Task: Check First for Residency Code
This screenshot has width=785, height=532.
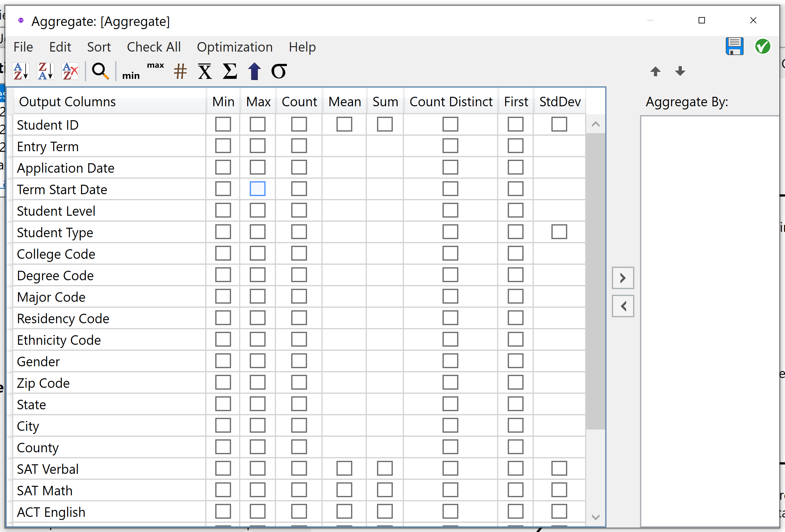Action: (x=515, y=318)
